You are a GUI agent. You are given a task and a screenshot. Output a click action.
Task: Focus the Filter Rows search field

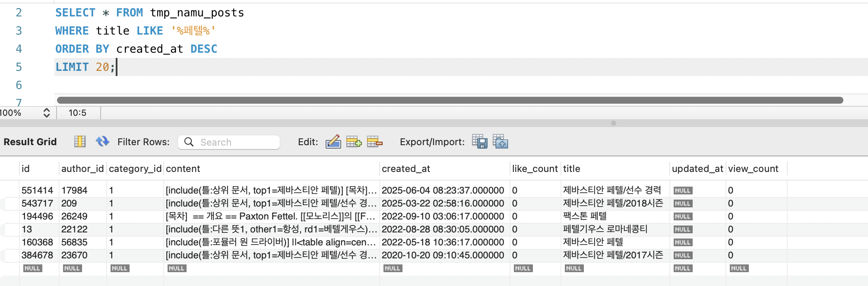tap(229, 142)
